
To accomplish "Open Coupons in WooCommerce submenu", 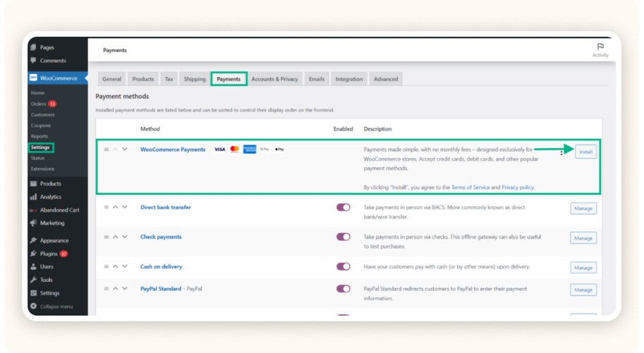I will [41, 126].
